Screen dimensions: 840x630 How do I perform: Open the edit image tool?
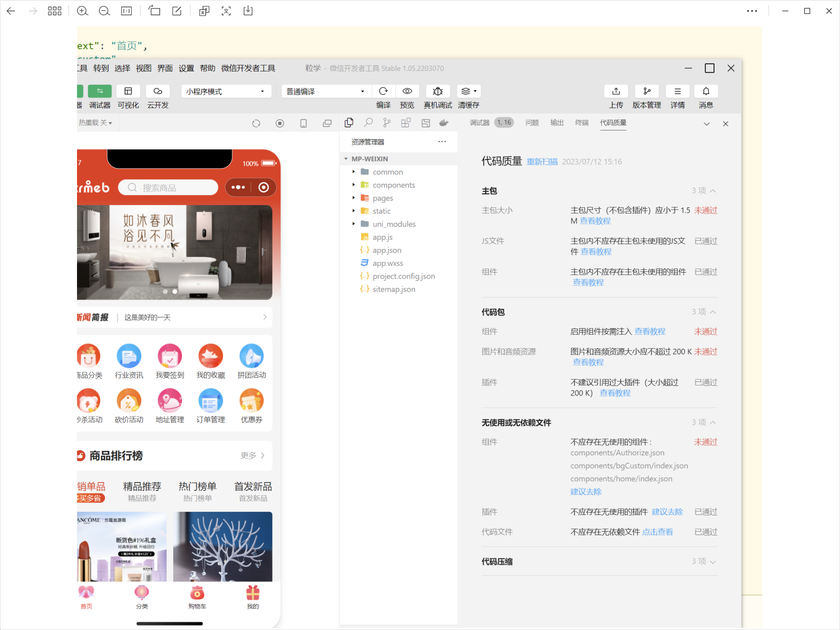click(x=177, y=11)
